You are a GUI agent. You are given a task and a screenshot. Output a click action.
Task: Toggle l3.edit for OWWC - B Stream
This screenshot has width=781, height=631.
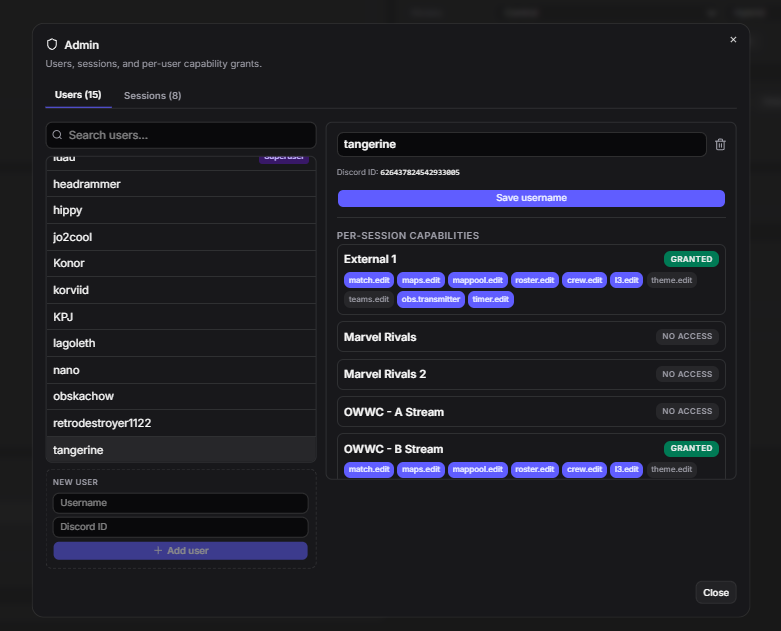(x=626, y=470)
